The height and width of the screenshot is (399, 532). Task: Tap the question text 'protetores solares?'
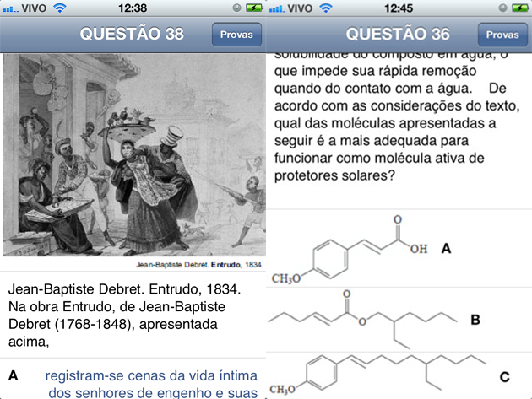coord(334,175)
